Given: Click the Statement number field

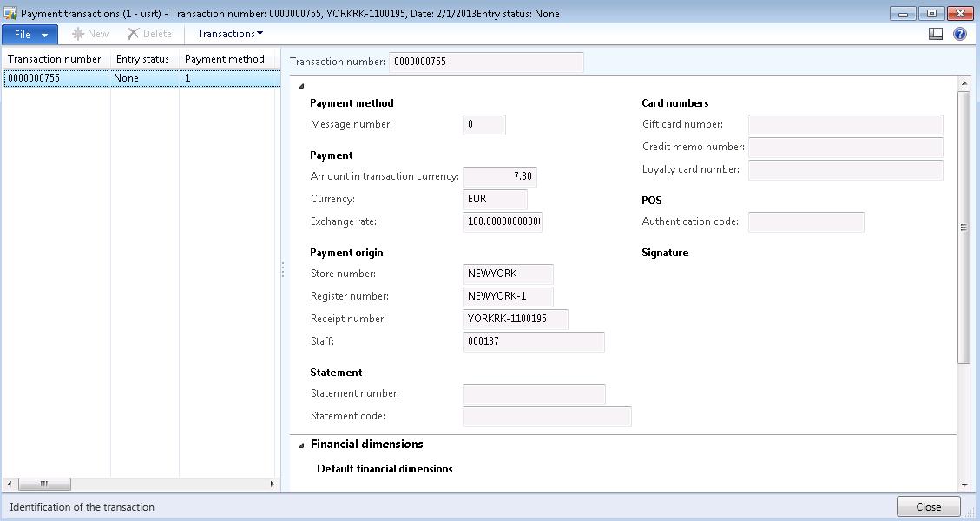Looking at the screenshot, I should click(x=535, y=394).
